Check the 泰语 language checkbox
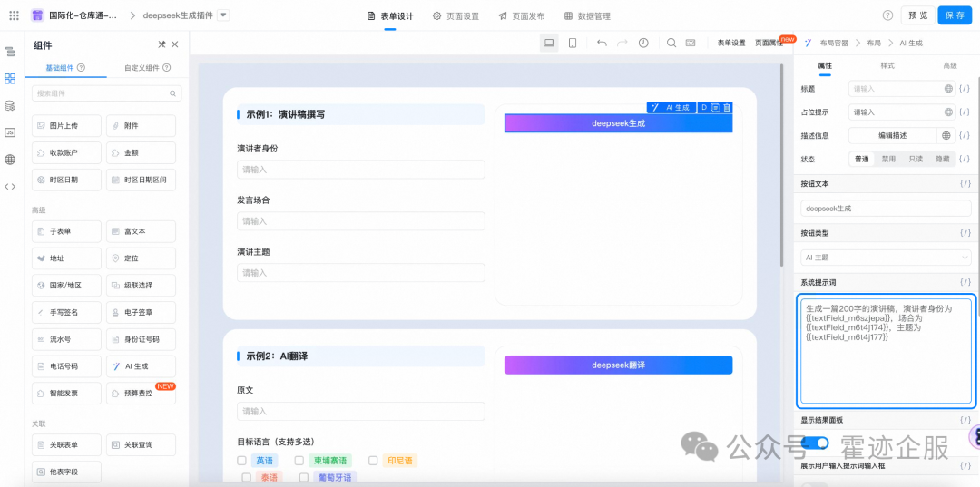980x487 pixels. 246,478
